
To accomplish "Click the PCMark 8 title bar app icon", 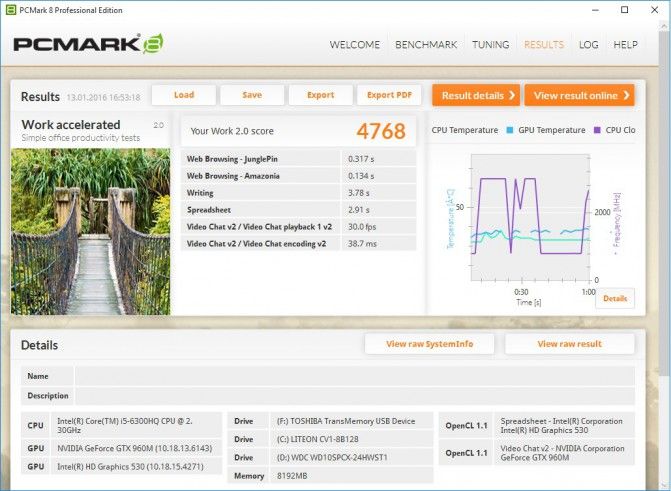I will click(x=11, y=10).
